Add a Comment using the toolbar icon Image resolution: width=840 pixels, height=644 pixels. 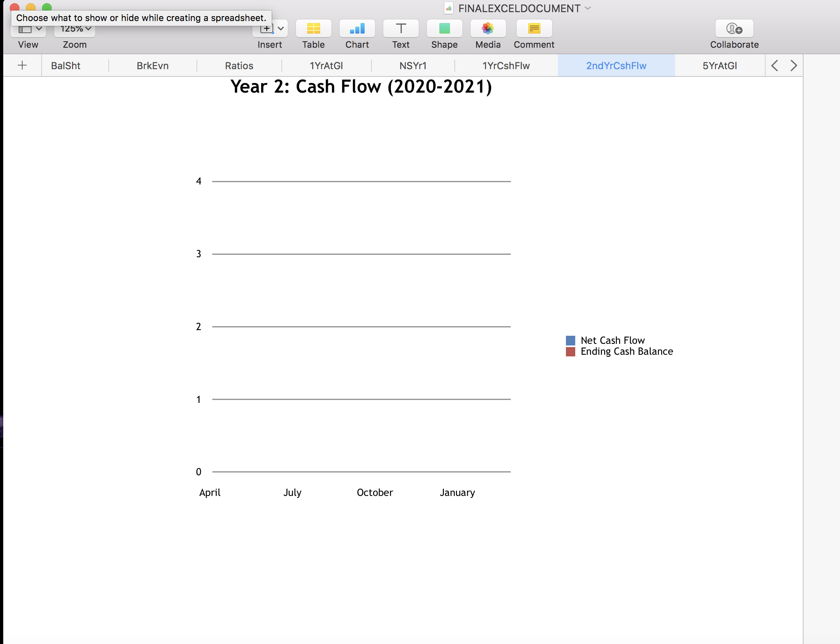pyautogui.click(x=534, y=28)
